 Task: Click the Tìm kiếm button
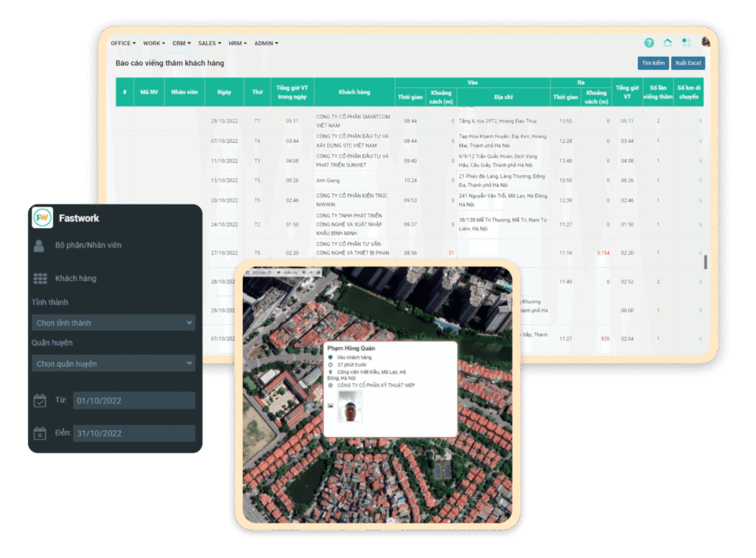tap(653, 63)
